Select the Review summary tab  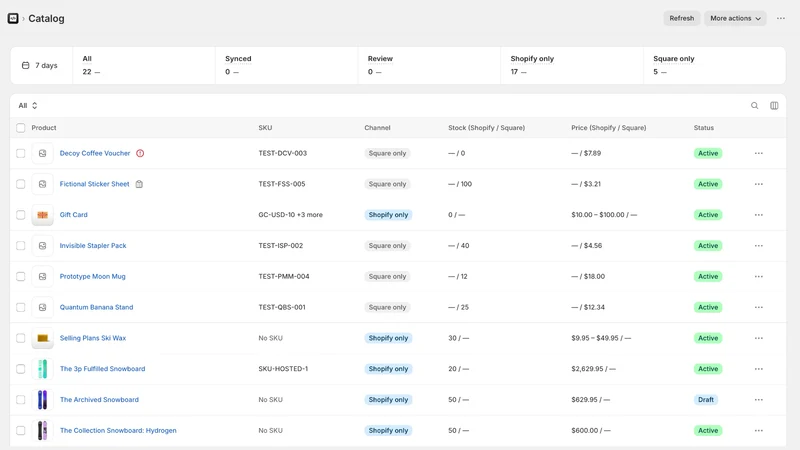pyautogui.click(x=429, y=65)
